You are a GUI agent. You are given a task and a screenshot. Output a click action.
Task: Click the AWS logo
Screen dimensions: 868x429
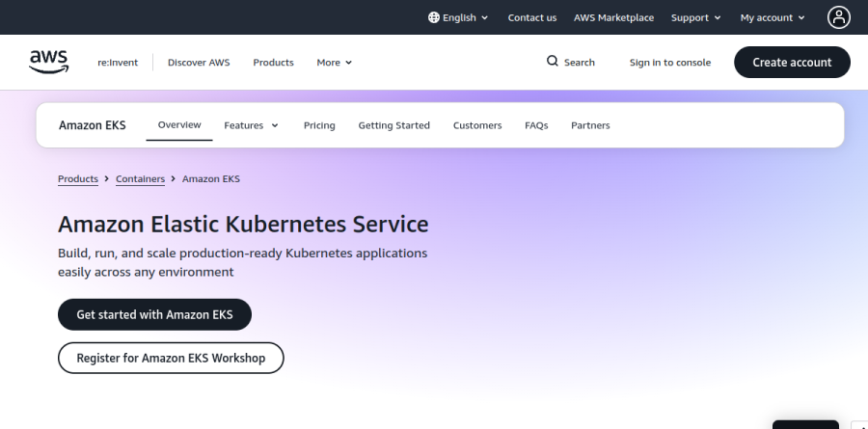coord(49,62)
